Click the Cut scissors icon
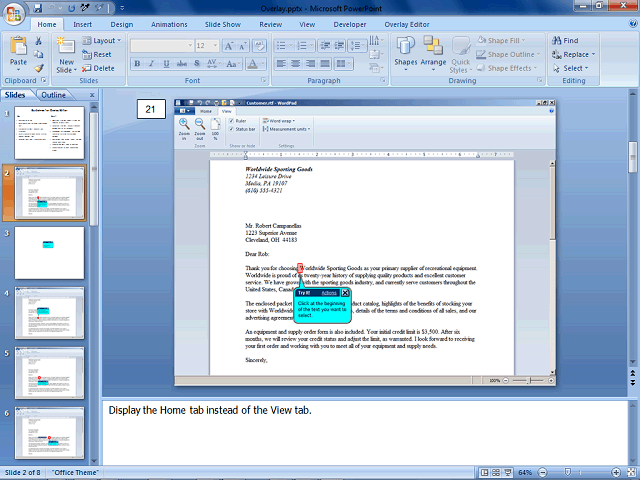Screen dimensions: 640x480 (x=38, y=40)
